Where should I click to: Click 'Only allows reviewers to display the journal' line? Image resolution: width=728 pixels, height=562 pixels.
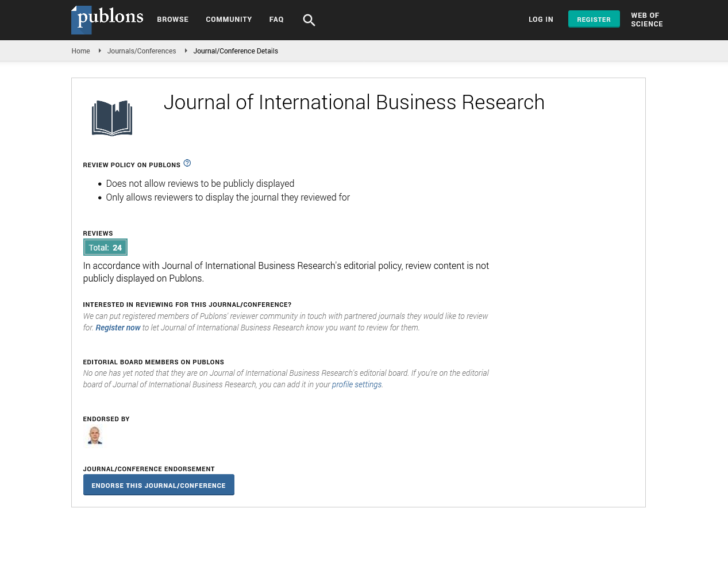(228, 197)
